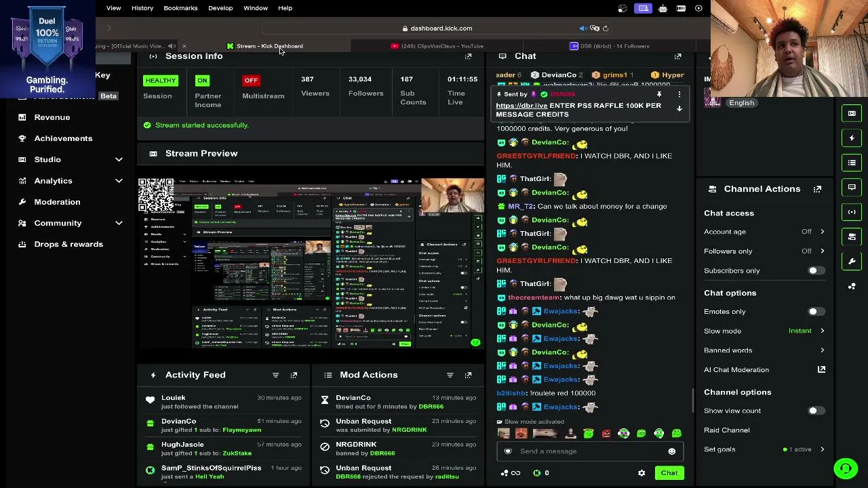Open the Activity Feed filter
868x488 pixels.
275,375
